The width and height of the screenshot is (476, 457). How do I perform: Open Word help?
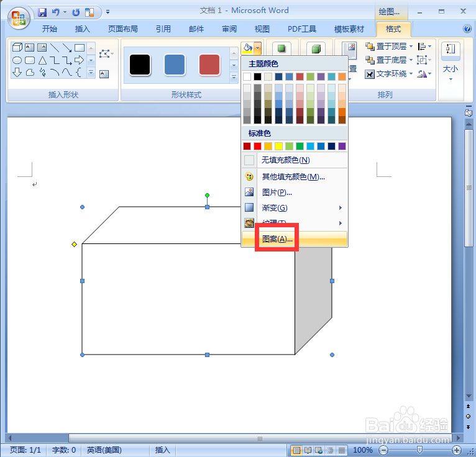tap(467, 29)
